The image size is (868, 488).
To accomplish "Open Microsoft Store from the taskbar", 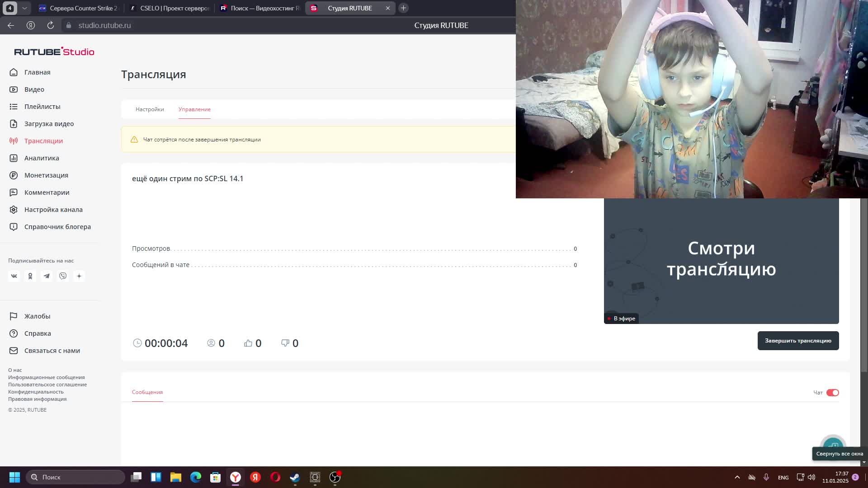I will (x=216, y=477).
